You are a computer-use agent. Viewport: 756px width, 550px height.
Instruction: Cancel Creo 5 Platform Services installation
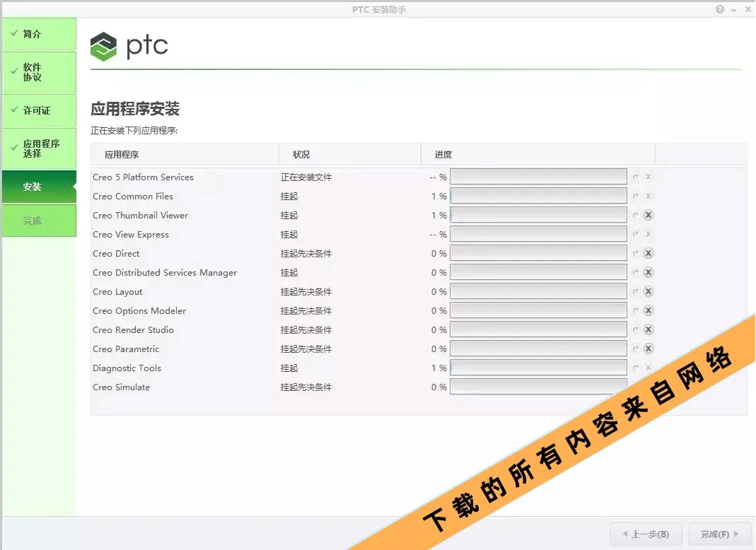(x=649, y=177)
